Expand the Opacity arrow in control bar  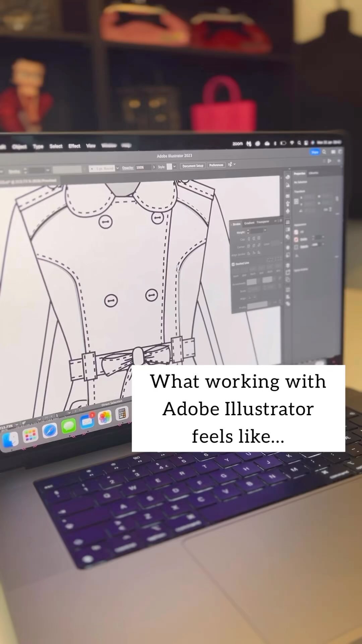click(x=154, y=167)
